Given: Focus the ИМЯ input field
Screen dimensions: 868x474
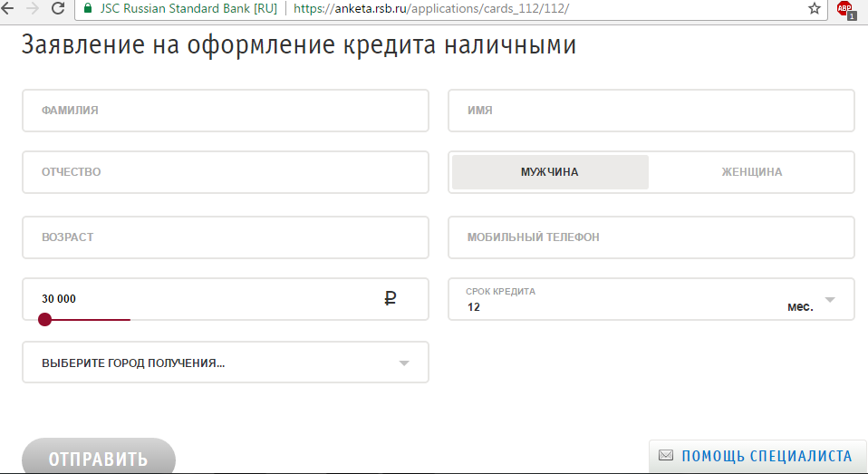Looking at the screenshot, I should (x=651, y=111).
